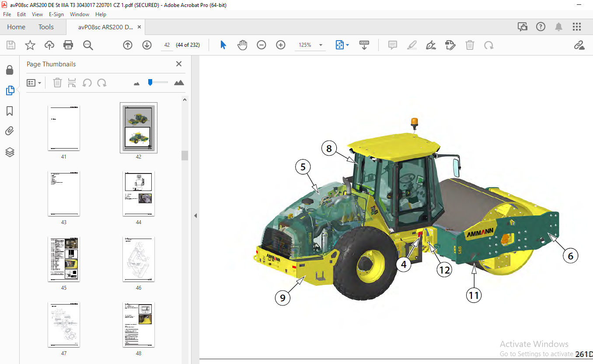
Task: Select the page 47 thumbnail
Action: pyautogui.click(x=64, y=325)
